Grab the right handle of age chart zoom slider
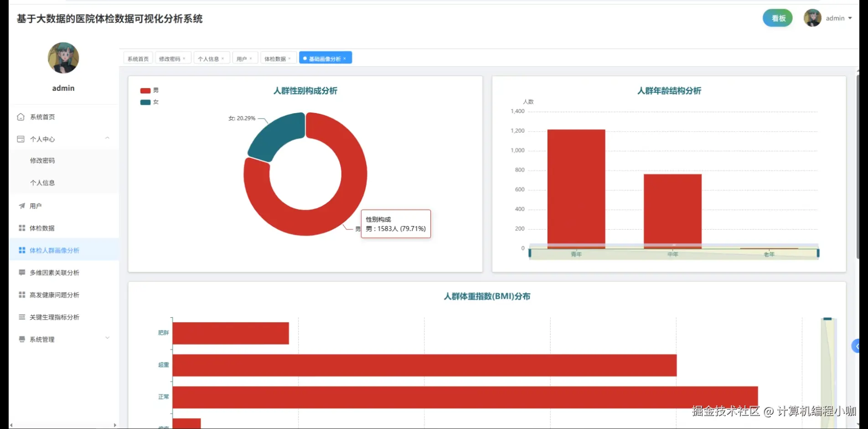This screenshot has width=868, height=429. (x=818, y=253)
